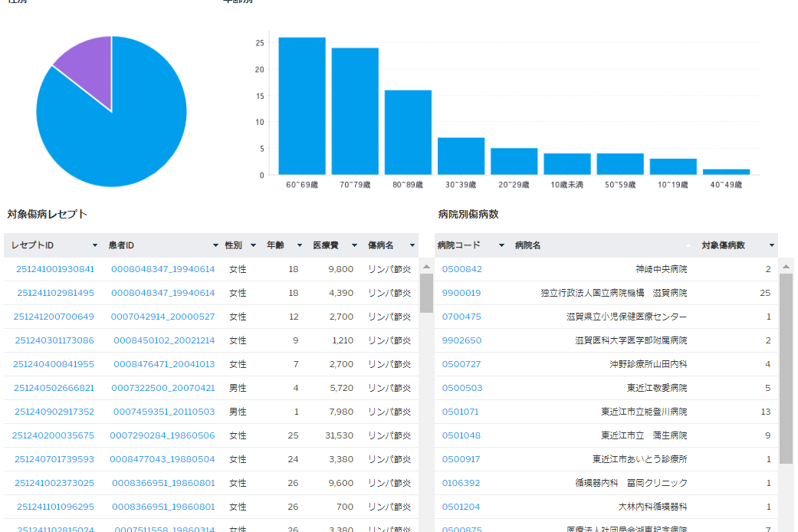798x532 pixels.
Task: Open the 年齢 column dropdown arrow
Action: point(295,245)
